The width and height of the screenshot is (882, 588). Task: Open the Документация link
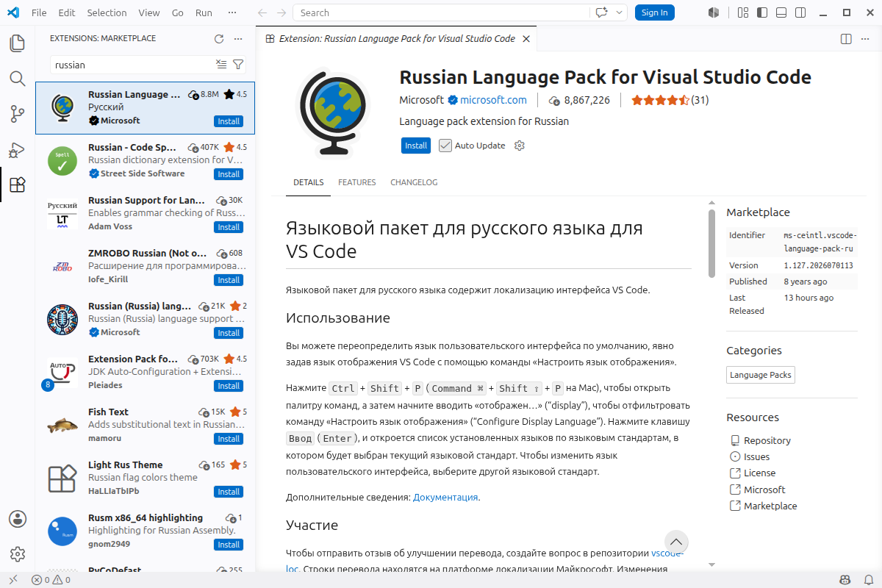tap(445, 497)
